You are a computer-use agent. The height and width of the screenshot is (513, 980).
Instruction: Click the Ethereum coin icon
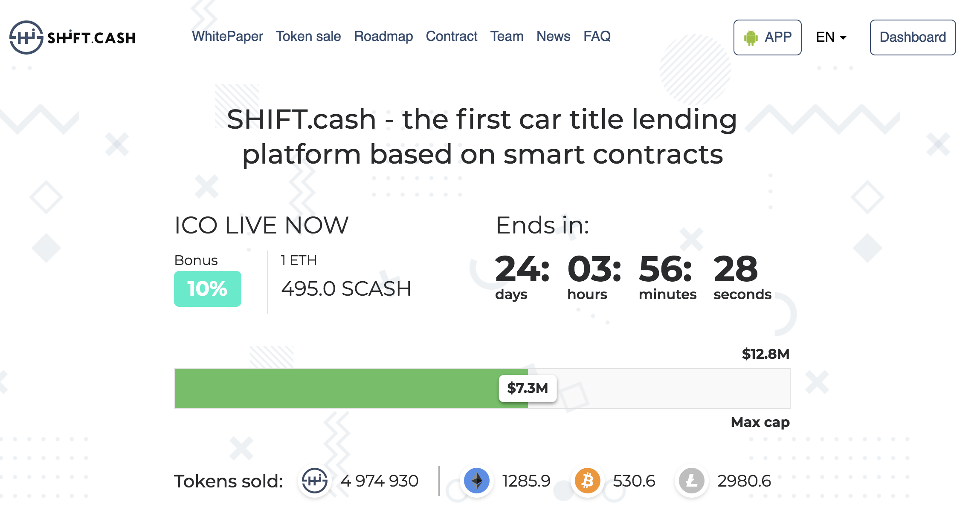click(476, 481)
